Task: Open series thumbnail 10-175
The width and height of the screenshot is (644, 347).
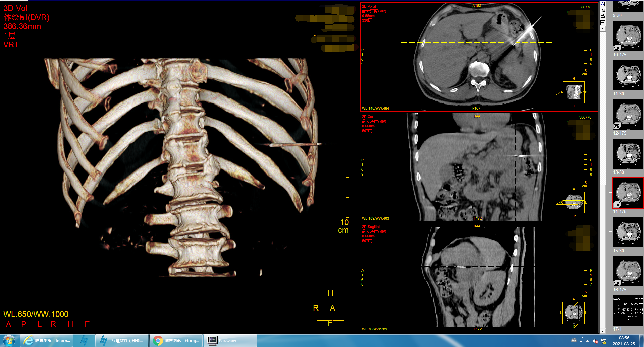Action: pos(628,36)
